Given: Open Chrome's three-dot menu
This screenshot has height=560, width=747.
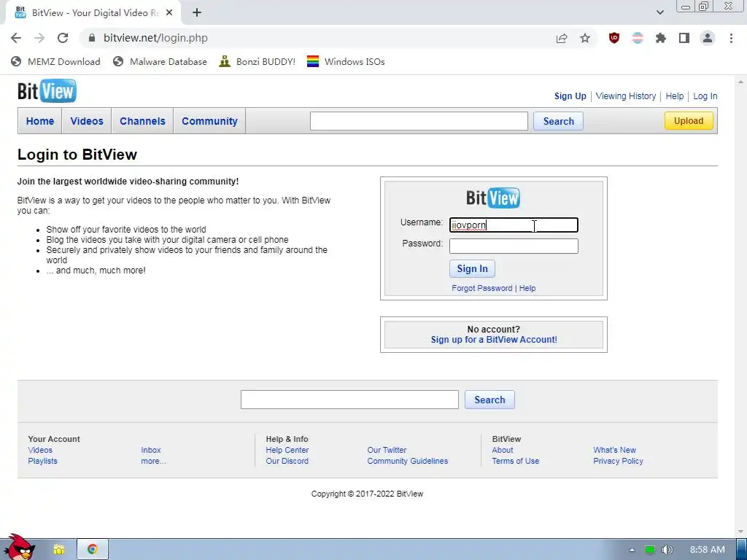Looking at the screenshot, I should point(731,38).
